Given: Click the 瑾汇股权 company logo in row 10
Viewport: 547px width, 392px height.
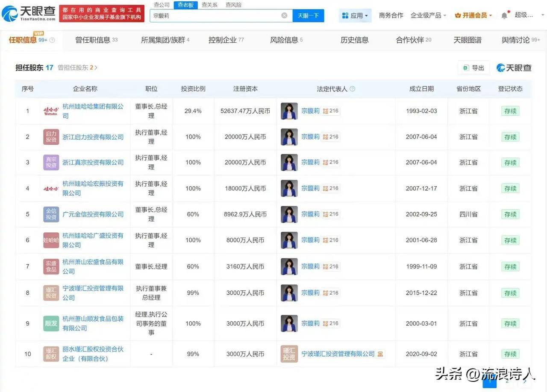Looking at the screenshot, I should click(51, 354).
